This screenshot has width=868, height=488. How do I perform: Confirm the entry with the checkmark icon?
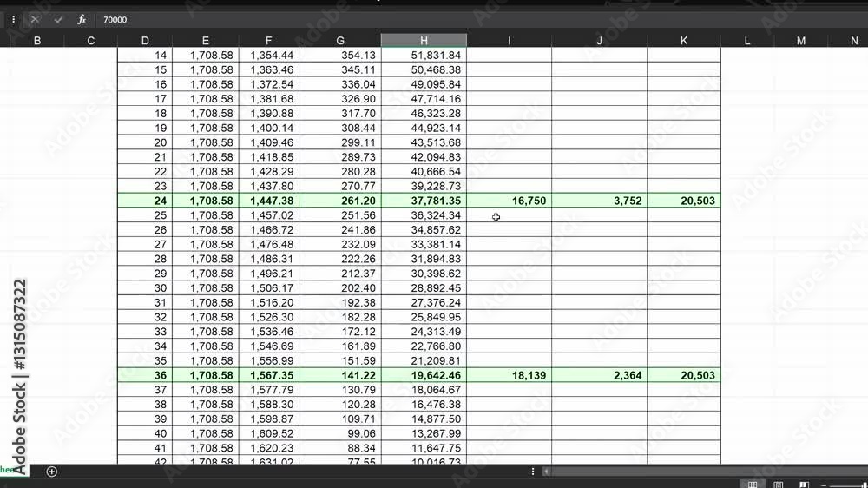tap(58, 20)
